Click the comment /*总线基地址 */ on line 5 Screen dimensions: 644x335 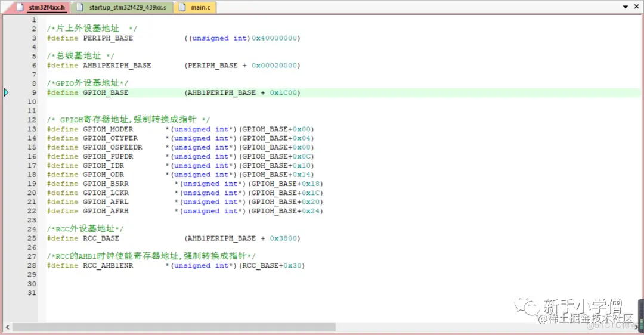tap(80, 56)
